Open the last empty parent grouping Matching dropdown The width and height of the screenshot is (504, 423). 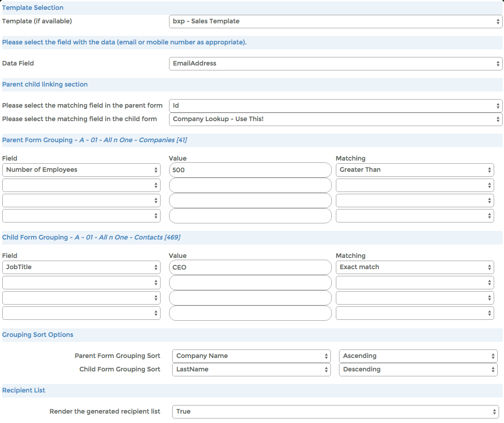point(415,216)
